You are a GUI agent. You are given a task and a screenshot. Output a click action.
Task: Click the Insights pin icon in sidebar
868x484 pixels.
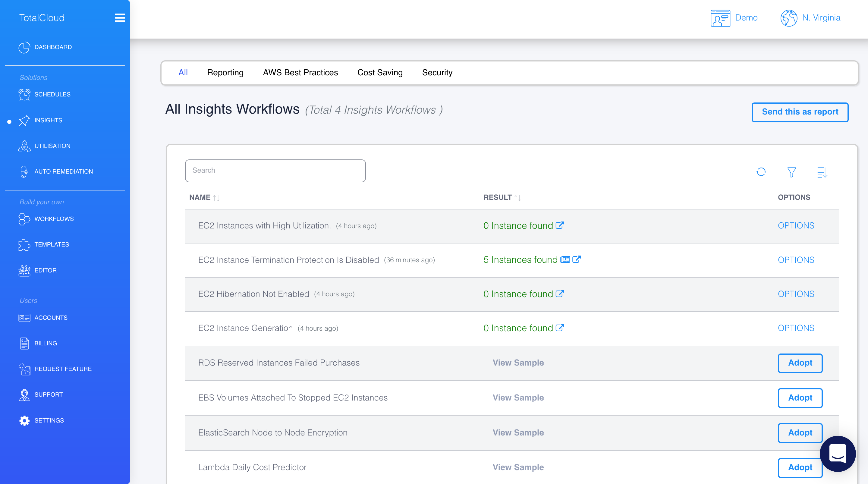[x=24, y=120]
